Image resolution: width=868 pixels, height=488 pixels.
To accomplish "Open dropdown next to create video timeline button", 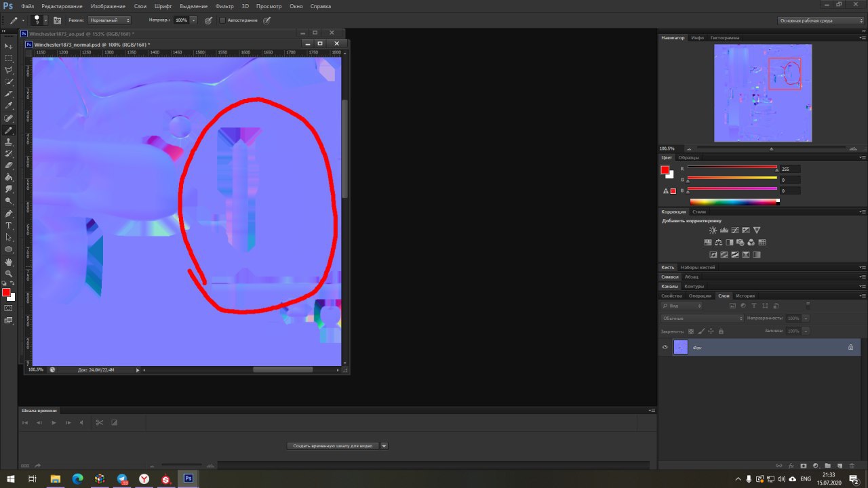I will 384,446.
